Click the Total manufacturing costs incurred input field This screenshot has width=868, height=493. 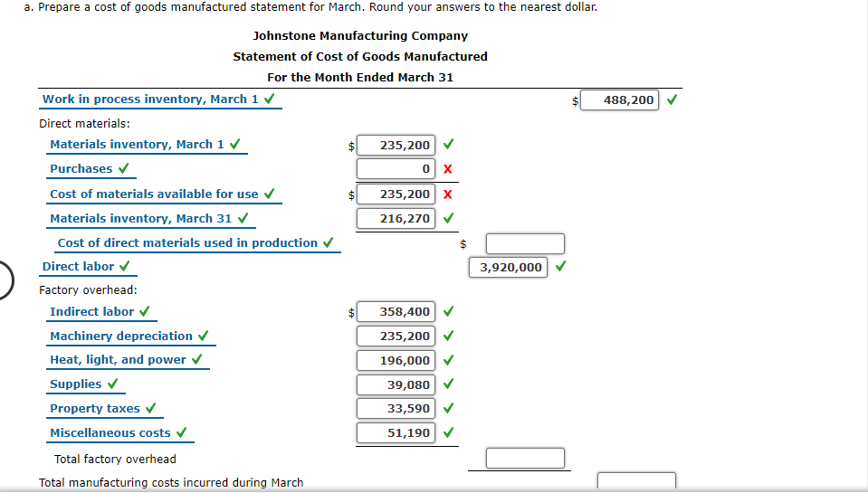(x=636, y=480)
